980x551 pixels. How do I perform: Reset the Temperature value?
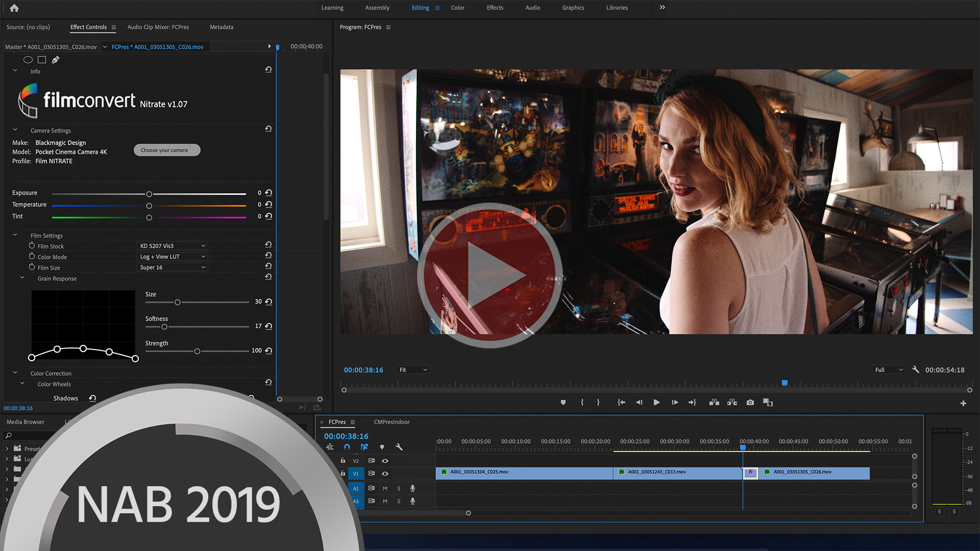tap(268, 205)
